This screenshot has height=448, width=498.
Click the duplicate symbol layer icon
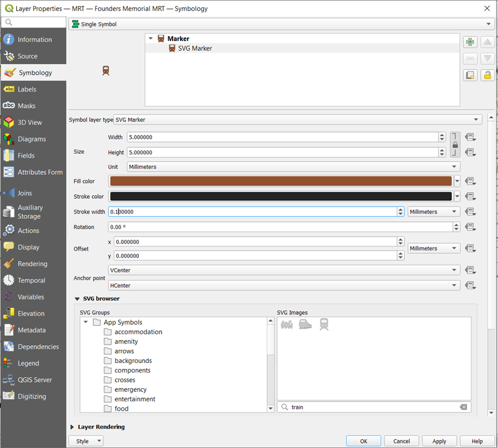tap(470, 75)
